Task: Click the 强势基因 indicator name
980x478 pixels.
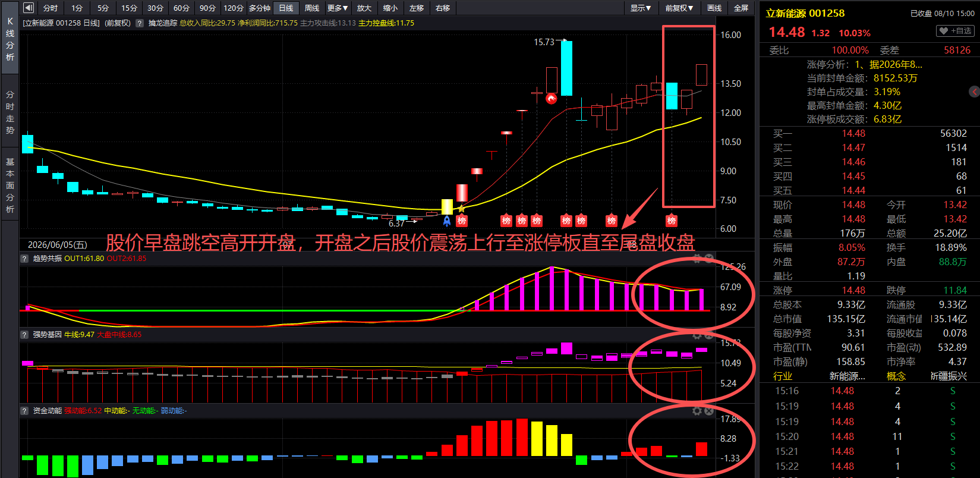Action: coord(47,335)
